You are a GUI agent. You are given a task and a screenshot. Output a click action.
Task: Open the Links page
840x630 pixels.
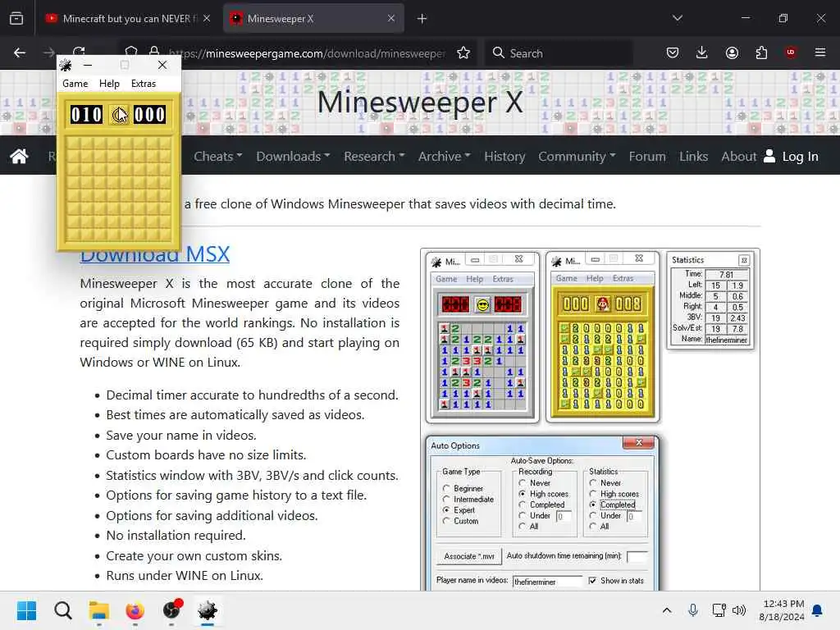click(x=694, y=156)
